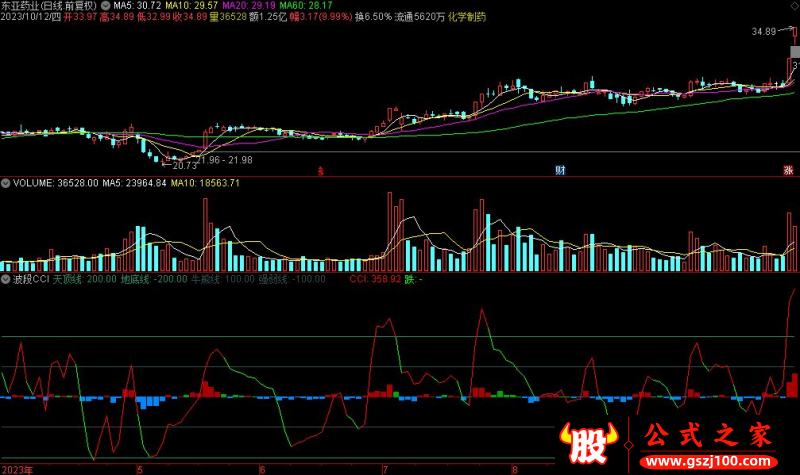This screenshot has width=800, height=475.
Task: Click the closing price 收34.89 in header
Action: [190, 17]
